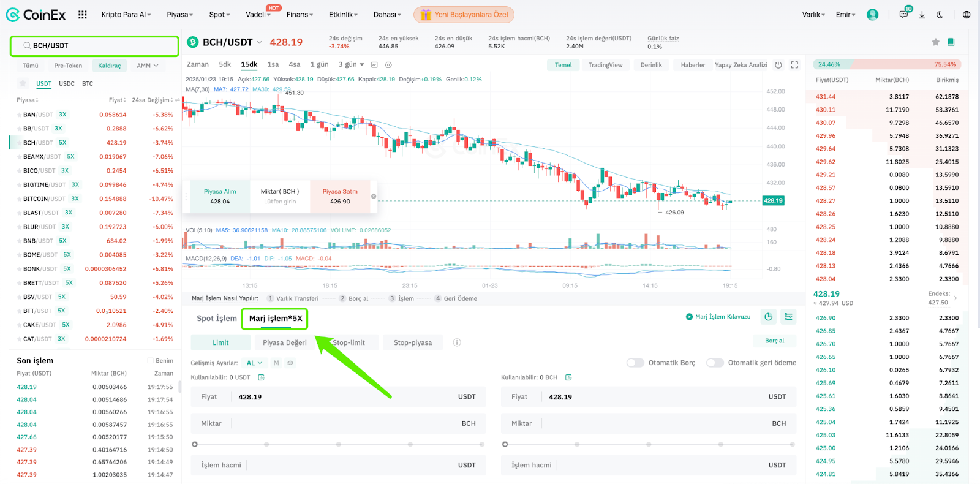Viewport: 980px width, 484px height.
Task: Click transfer icon beside Kullanılabilir 0 BCH
Action: [568, 377]
